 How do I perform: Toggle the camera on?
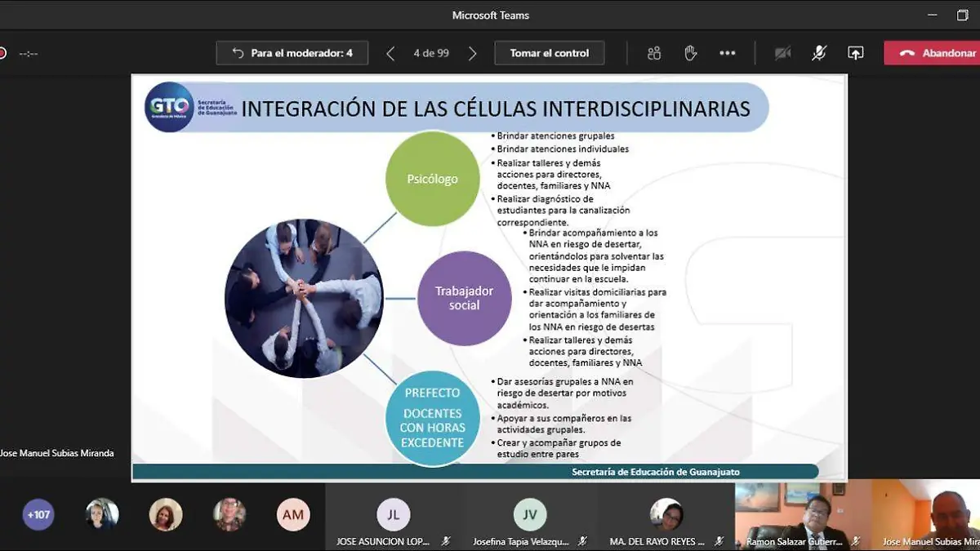782,53
